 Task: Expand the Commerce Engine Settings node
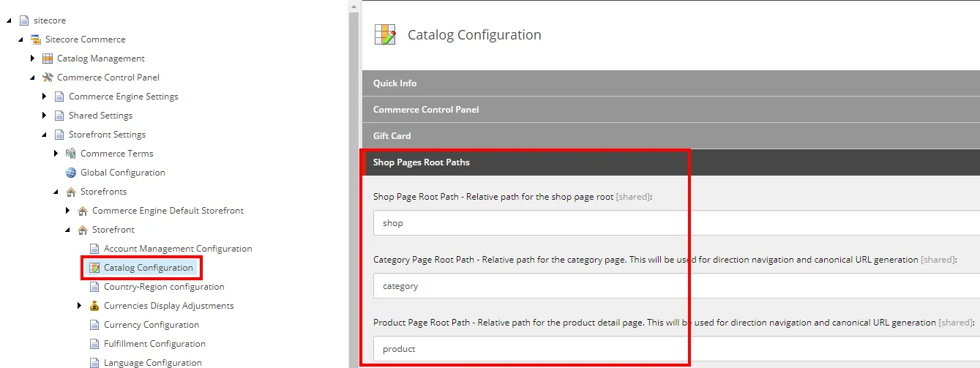click(x=44, y=97)
